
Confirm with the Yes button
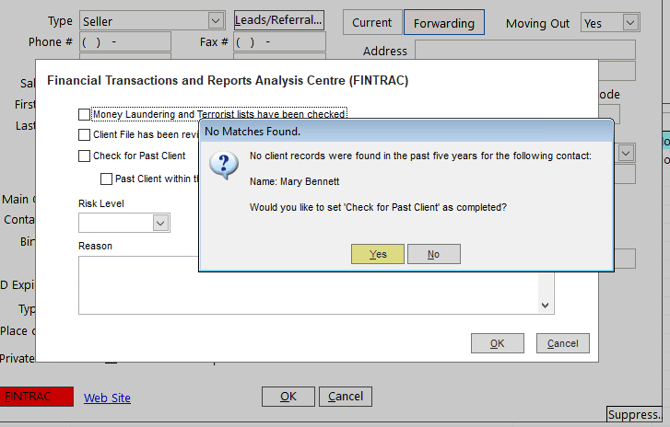pos(378,254)
